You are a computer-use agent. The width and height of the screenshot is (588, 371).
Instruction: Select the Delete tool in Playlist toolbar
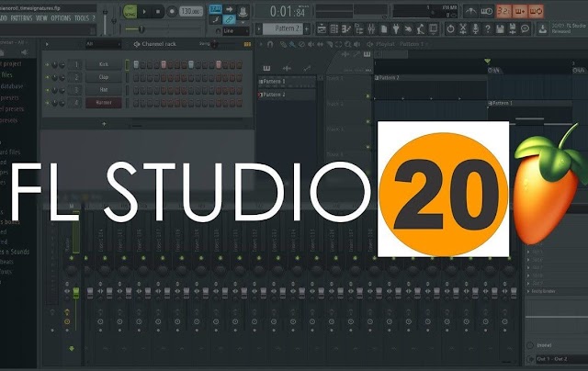tap(301, 44)
